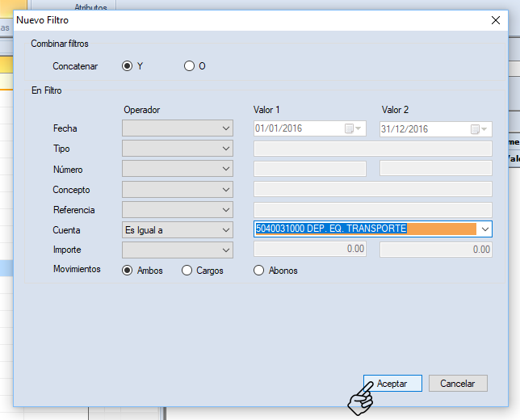This screenshot has width=520, height=420.
Task: Expand the Concepto operator dropdown
Action: [x=225, y=189]
